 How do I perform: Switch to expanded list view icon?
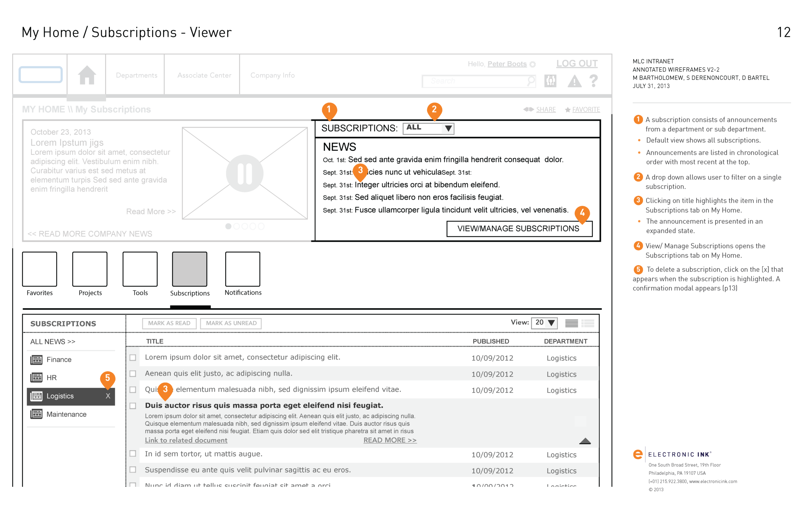click(x=588, y=323)
